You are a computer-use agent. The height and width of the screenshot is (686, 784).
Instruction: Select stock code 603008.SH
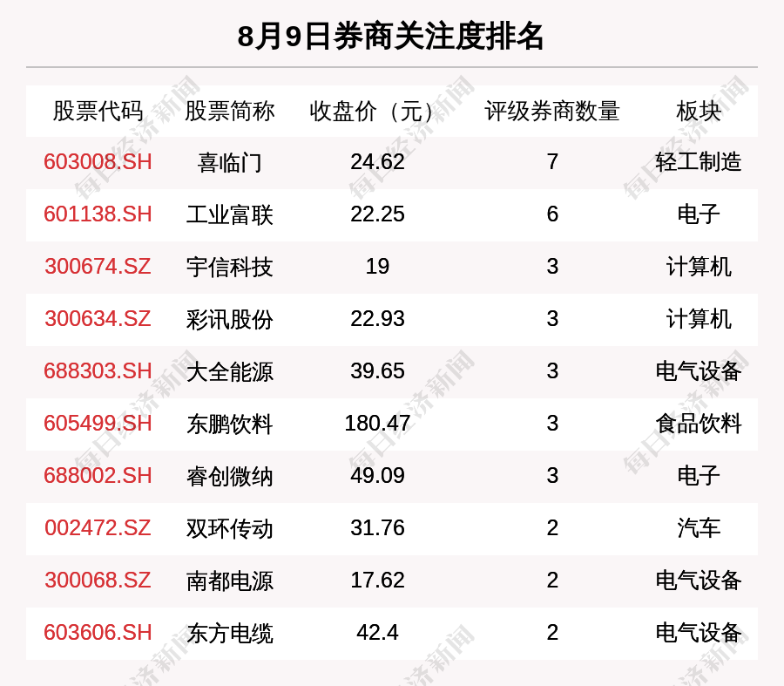(98, 162)
